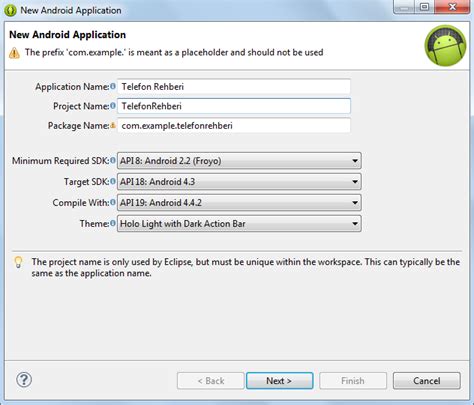Click the Android robot logo
This screenshot has height=405, width=474.
[x=445, y=45]
